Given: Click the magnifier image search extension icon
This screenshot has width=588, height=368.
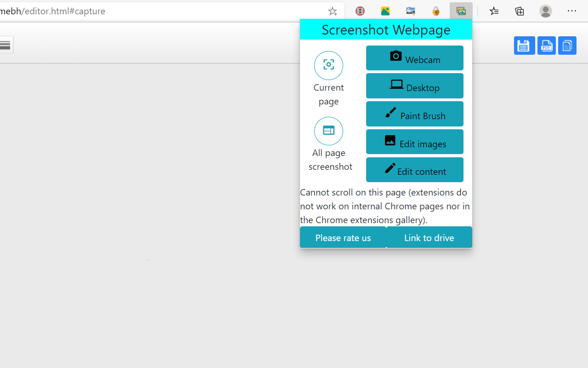Looking at the screenshot, I should (411, 11).
